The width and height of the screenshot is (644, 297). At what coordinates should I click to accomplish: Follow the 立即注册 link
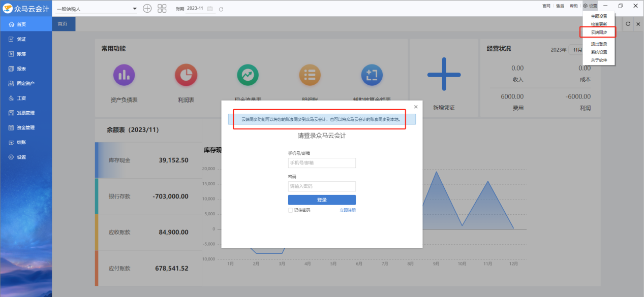[348, 210]
